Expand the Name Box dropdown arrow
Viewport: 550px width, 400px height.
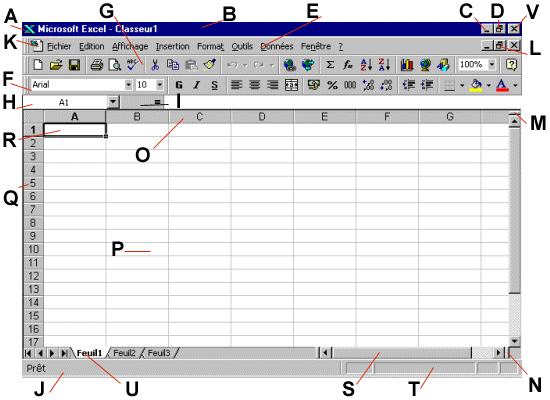coord(113,102)
